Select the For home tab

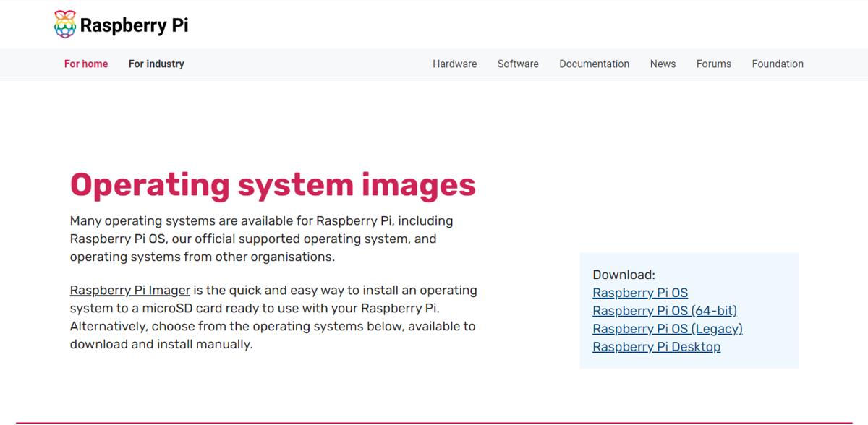point(86,64)
